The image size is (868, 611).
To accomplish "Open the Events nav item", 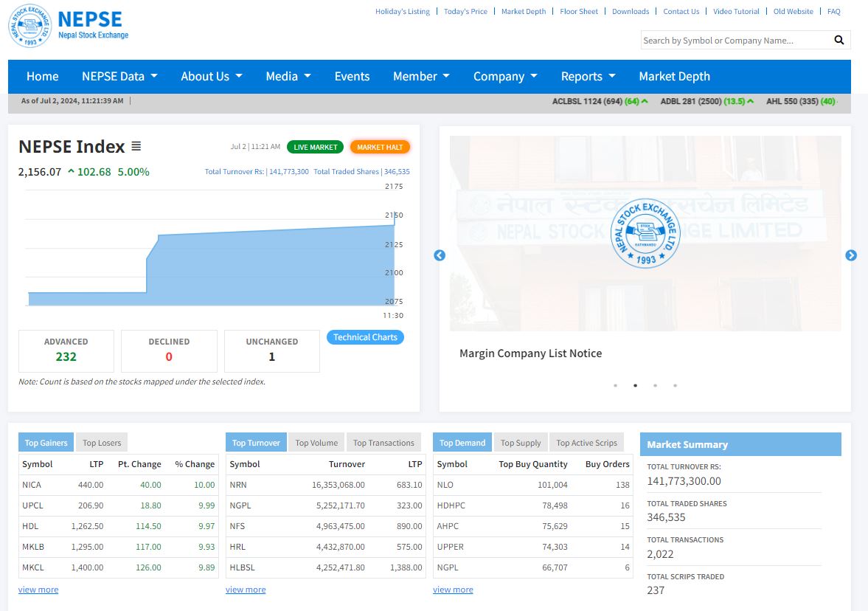I will [352, 77].
